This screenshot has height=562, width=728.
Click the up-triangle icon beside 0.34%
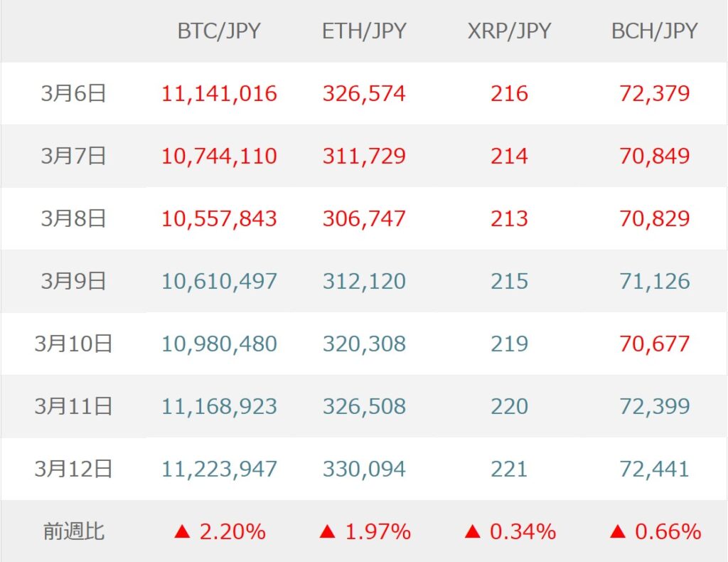473,531
